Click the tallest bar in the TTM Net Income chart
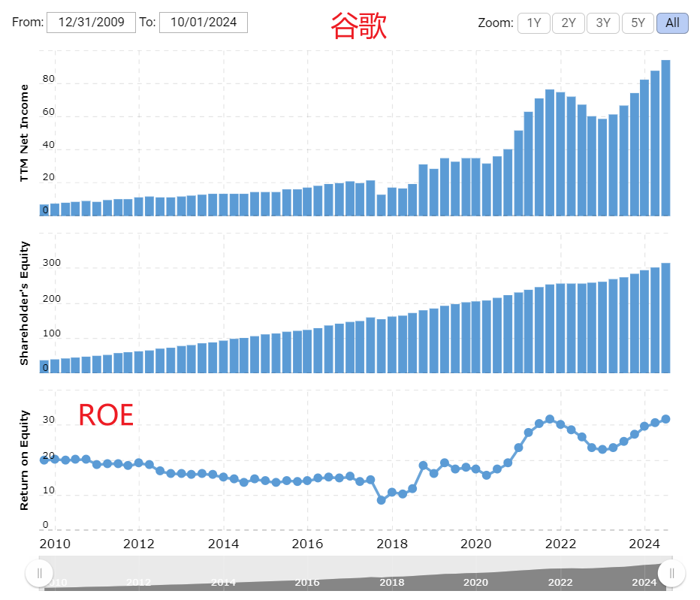The image size is (700, 600). click(x=665, y=138)
